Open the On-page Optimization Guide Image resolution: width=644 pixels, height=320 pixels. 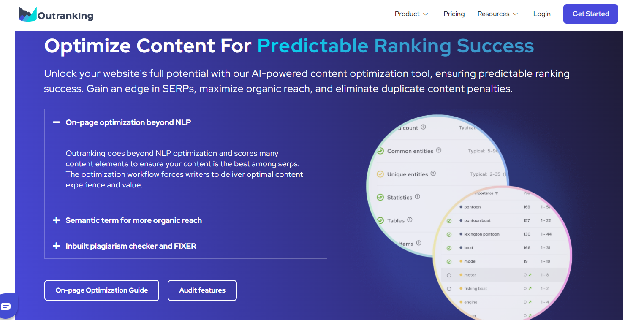coord(101,290)
